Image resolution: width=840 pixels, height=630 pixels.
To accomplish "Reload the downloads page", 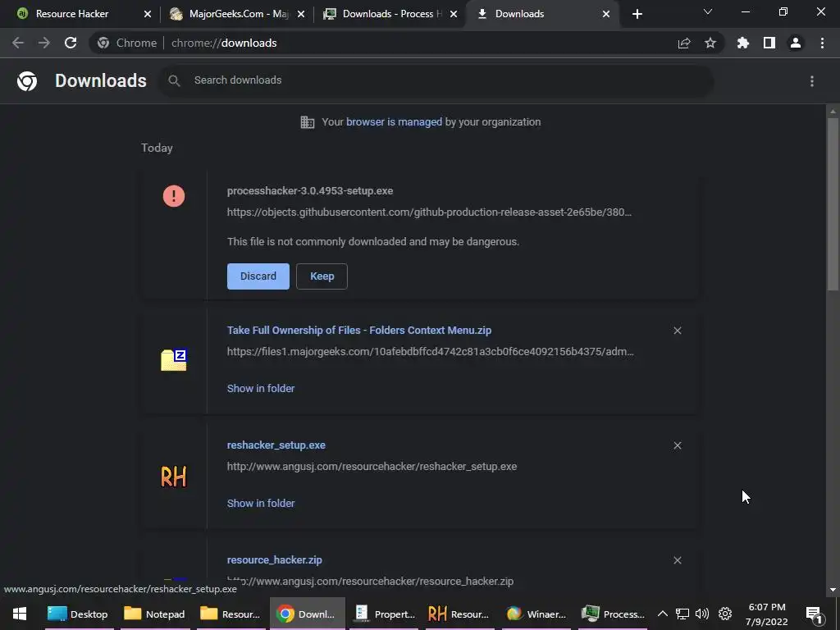I will [x=71, y=43].
